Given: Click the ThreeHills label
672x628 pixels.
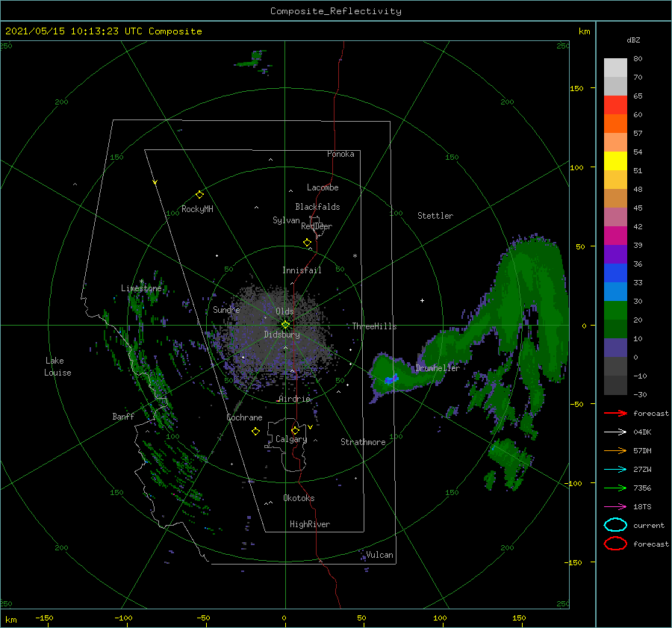Looking at the screenshot, I should [x=374, y=326].
